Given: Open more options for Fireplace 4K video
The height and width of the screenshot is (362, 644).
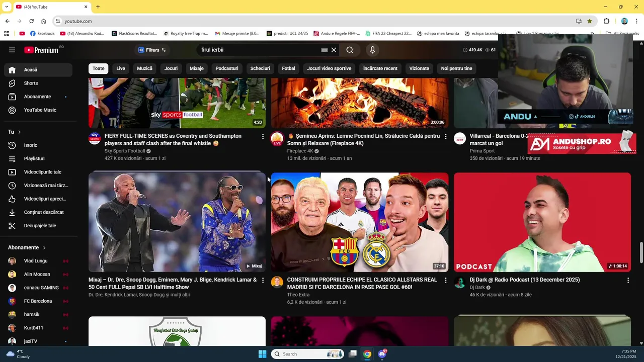Looking at the screenshot, I should (445, 136).
